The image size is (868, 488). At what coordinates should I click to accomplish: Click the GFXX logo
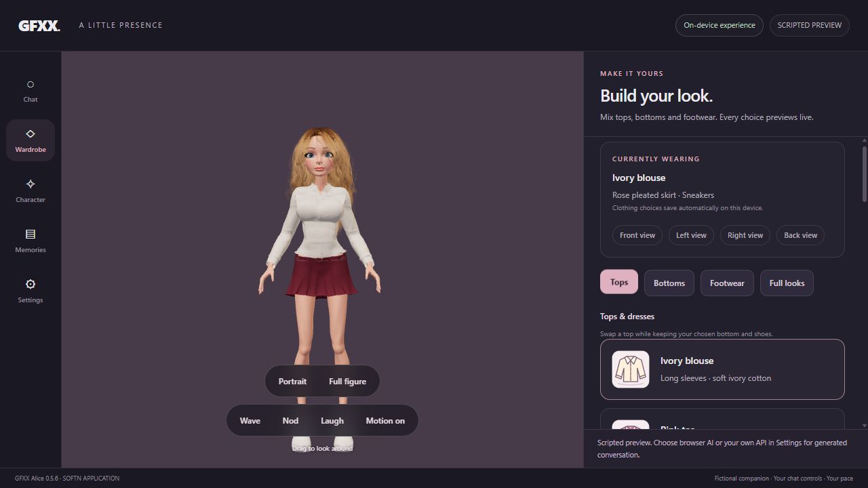point(39,26)
